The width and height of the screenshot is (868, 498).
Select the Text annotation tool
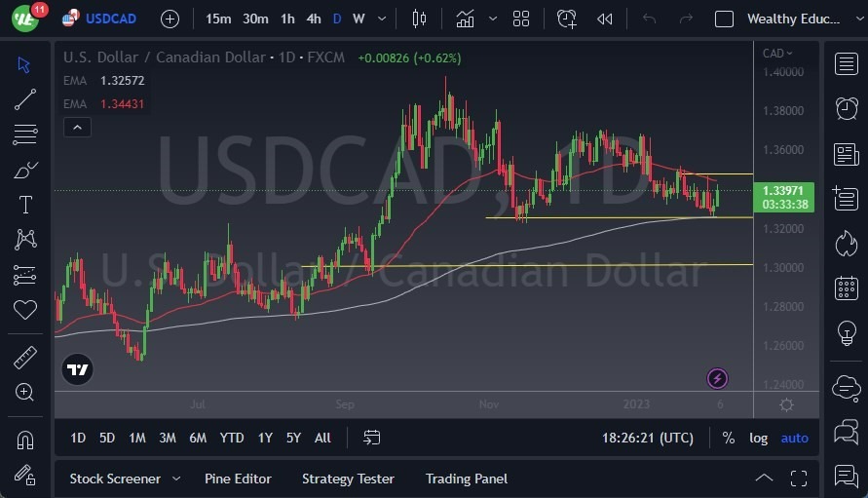pos(25,205)
